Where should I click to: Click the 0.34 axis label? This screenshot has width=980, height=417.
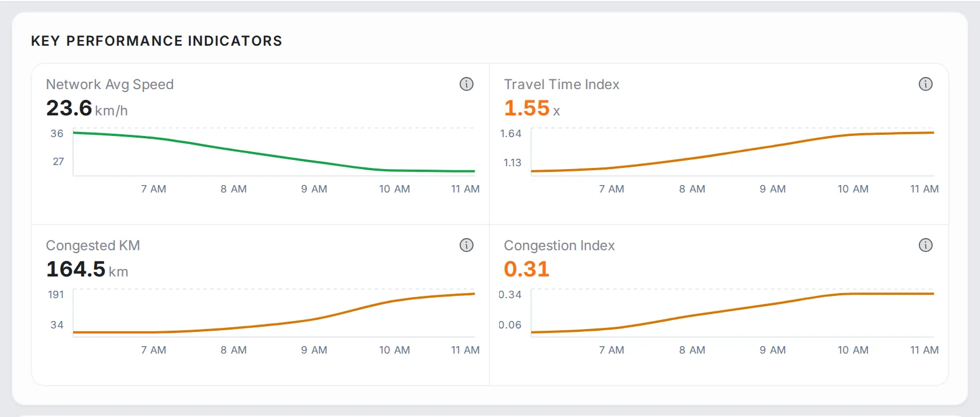coord(510,295)
